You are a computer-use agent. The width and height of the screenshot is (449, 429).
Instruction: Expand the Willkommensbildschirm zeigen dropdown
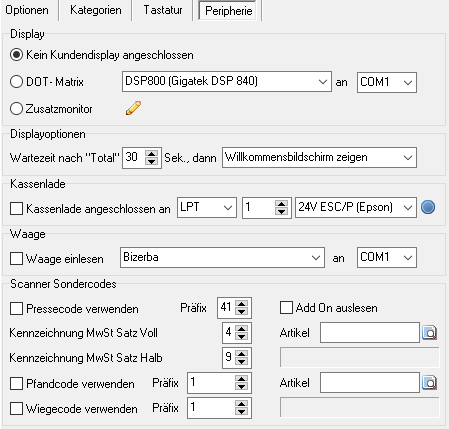(319, 157)
